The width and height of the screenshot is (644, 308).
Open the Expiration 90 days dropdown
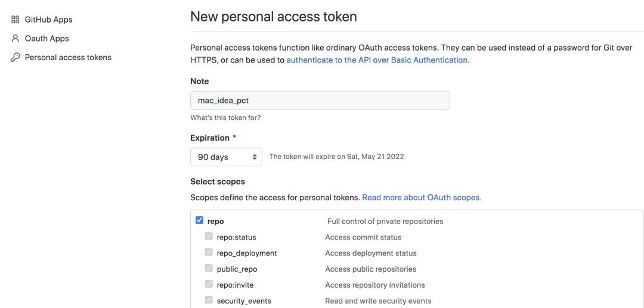pyautogui.click(x=226, y=157)
